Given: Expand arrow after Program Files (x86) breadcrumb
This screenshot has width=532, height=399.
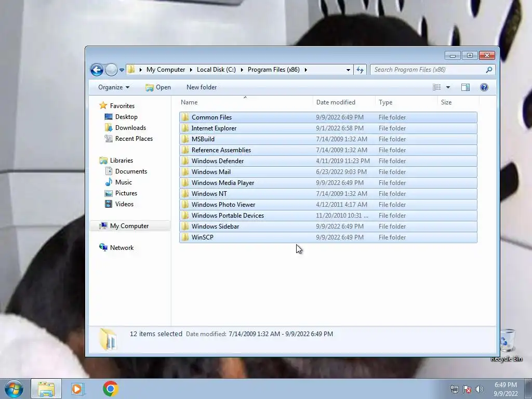Looking at the screenshot, I should (x=305, y=70).
